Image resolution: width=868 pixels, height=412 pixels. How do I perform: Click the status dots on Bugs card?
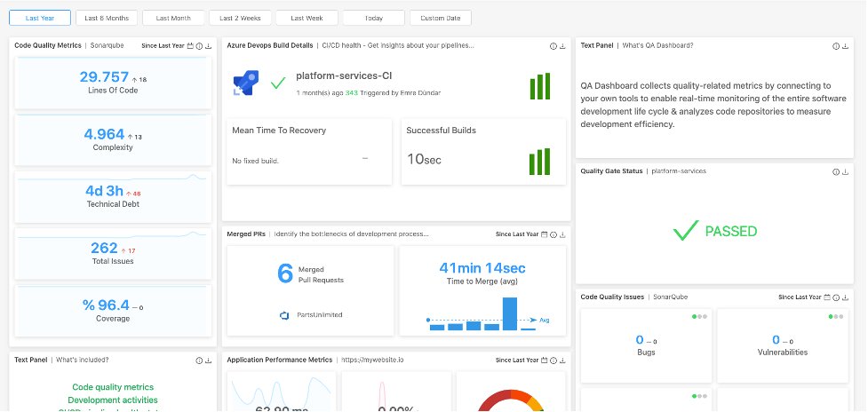[x=699, y=317]
